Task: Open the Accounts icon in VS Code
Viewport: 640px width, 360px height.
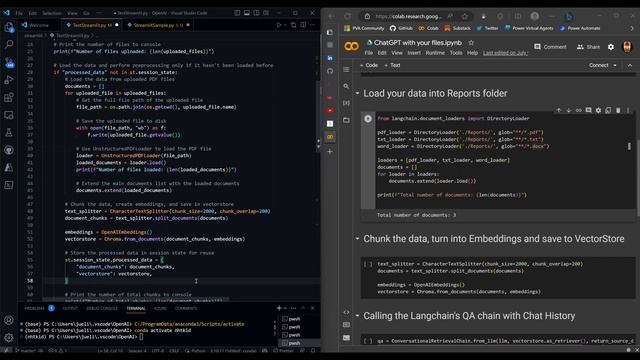Action: [9, 320]
